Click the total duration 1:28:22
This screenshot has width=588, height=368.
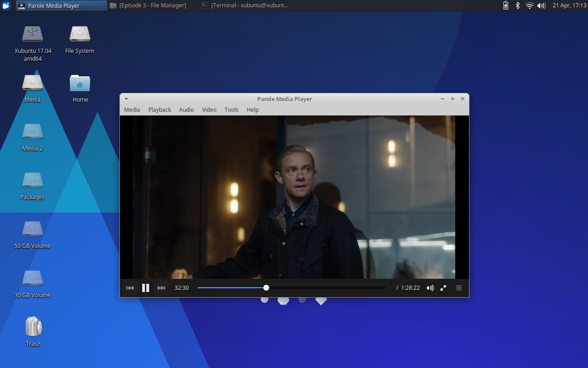[410, 288]
